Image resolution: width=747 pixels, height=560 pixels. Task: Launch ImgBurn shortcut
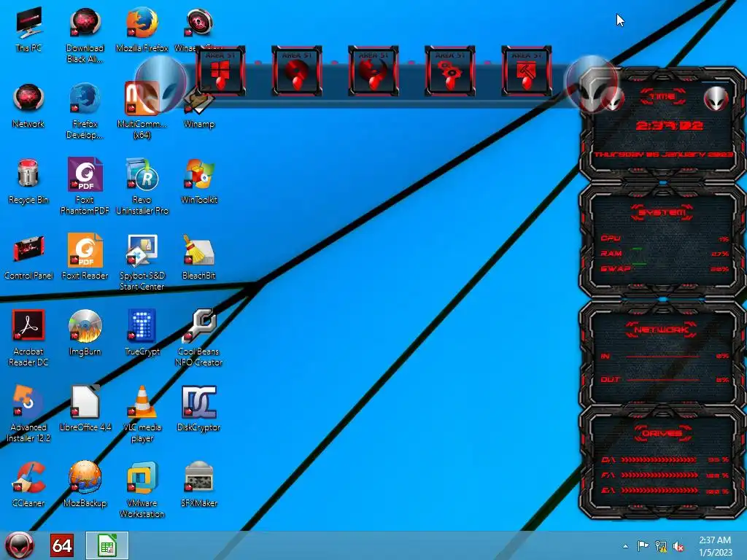[85, 332]
